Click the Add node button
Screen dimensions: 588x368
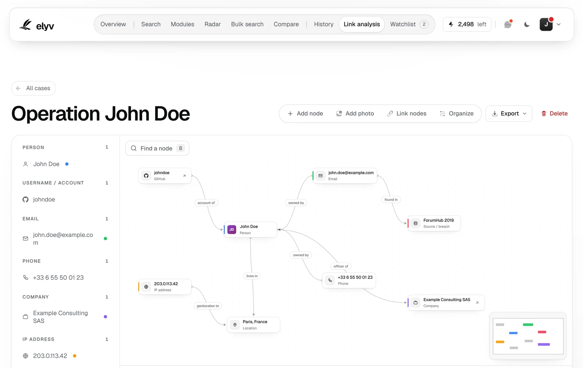coord(305,114)
